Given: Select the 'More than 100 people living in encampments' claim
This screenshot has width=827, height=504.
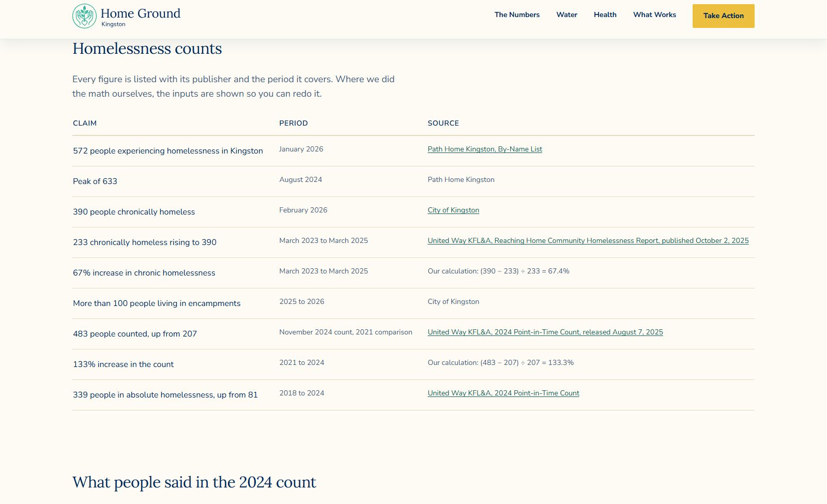Looking at the screenshot, I should (157, 303).
